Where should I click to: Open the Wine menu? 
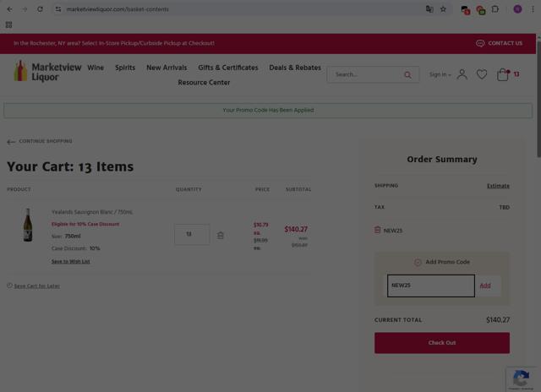pos(96,68)
